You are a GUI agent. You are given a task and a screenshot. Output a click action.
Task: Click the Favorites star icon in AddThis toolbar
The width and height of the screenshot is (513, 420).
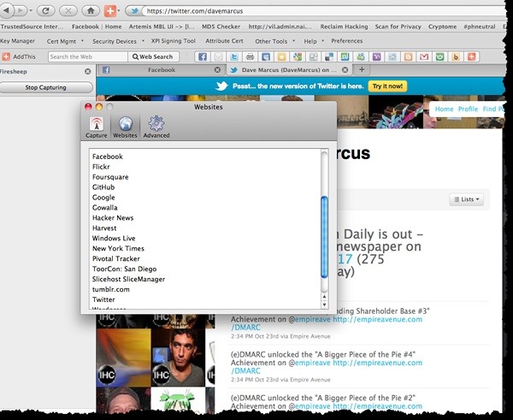pyautogui.click(x=281, y=56)
